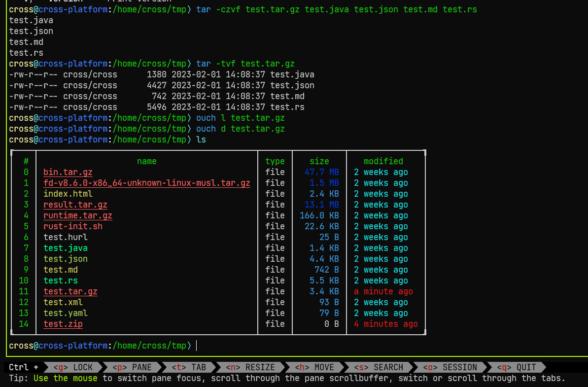
Task: Select test.rs in the ls table
Action: coord(61,281)
